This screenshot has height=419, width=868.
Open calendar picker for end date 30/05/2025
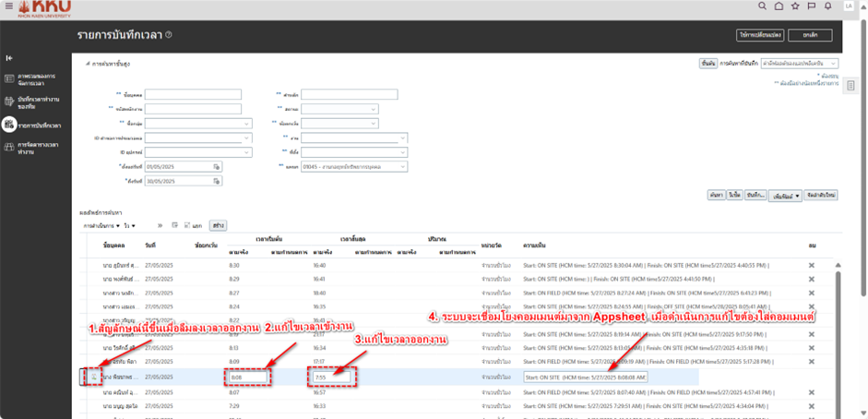(x=217, y=180)
